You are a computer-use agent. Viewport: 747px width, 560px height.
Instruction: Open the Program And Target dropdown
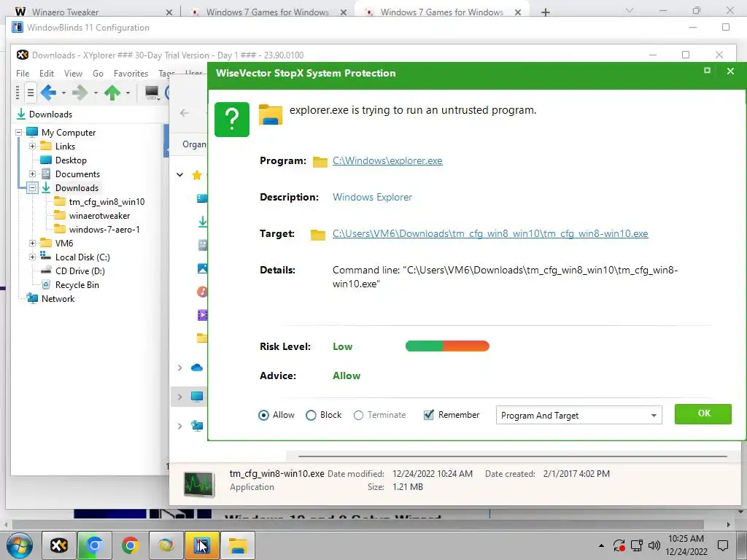pos(578,415)
